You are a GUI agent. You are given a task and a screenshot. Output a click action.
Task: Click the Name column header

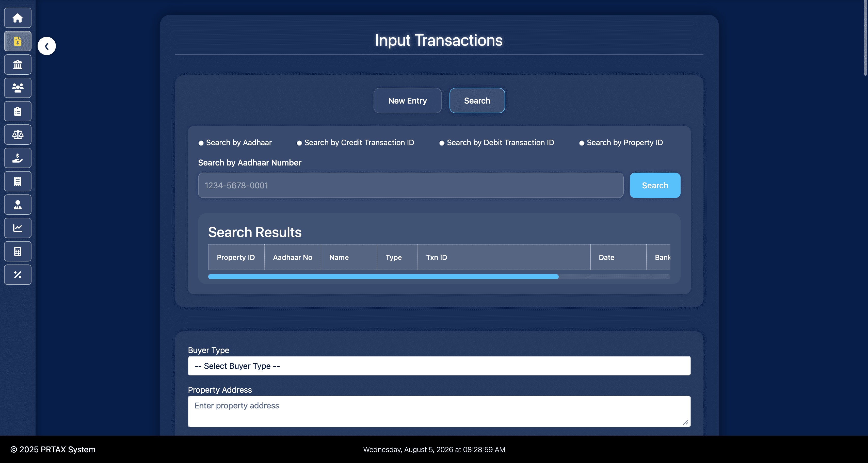point(349,257)
